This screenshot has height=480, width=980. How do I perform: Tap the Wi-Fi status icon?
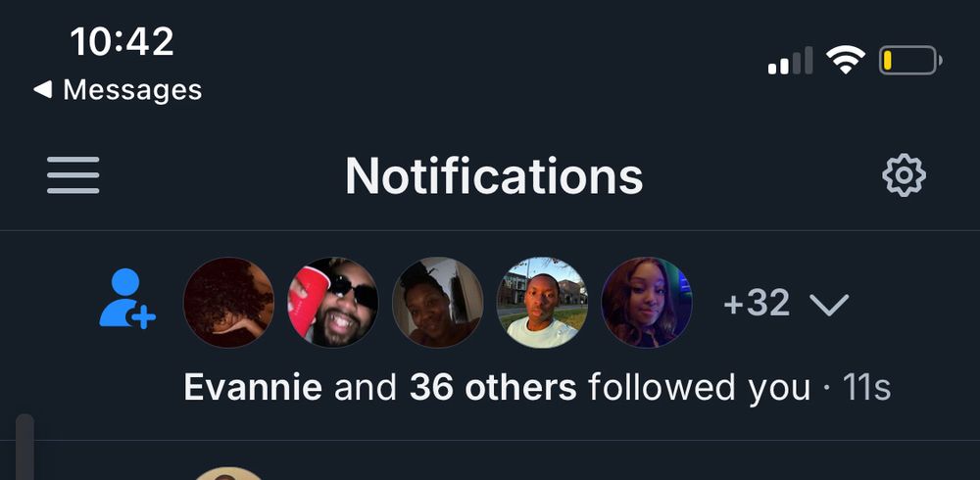click(845, 61)
